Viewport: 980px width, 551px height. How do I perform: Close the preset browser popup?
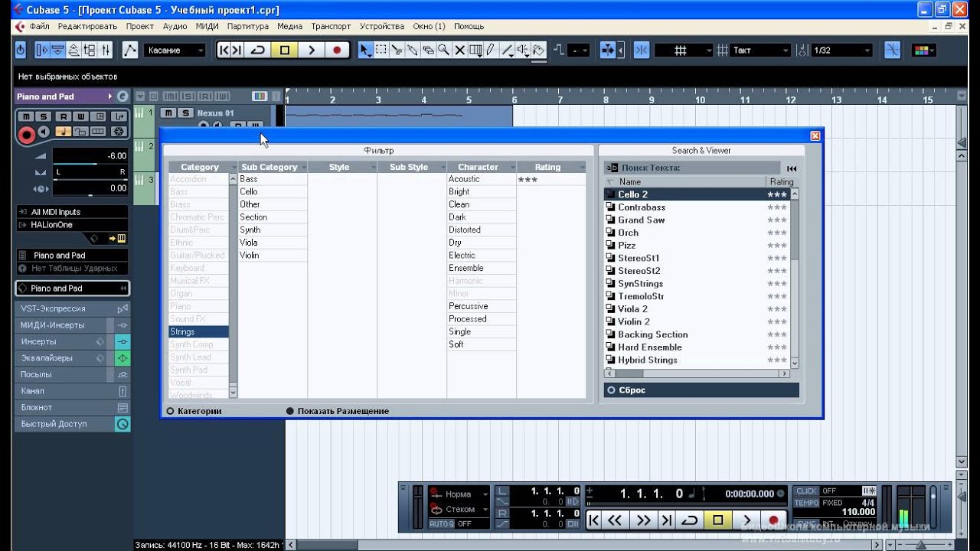(x=815, y=135)
